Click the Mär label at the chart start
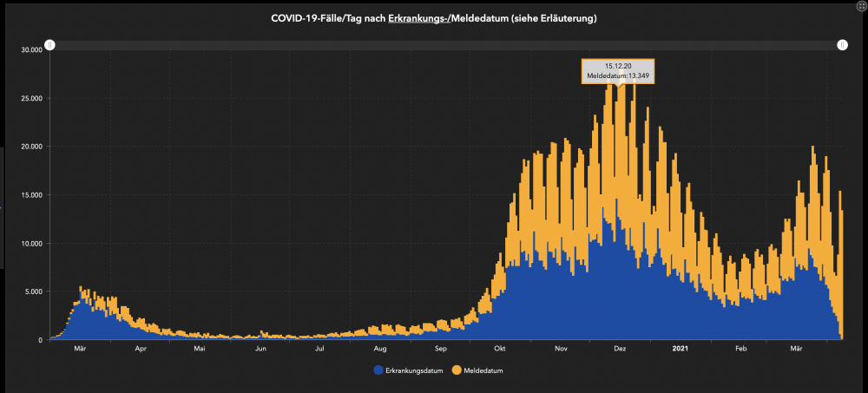The height and width of the screenshot is (393, 868). tap(80, 349)
